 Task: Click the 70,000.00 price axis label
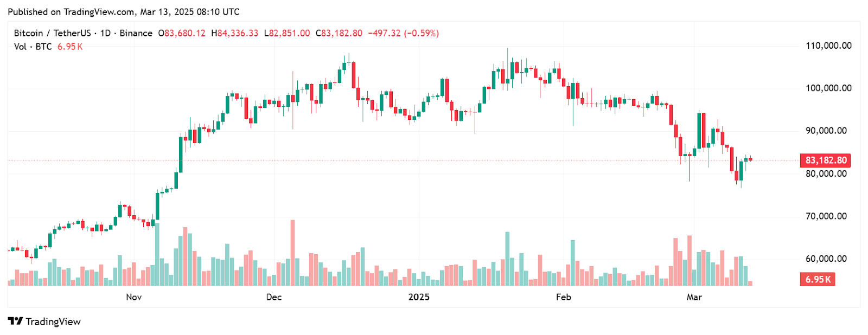[x=826, y=216]
